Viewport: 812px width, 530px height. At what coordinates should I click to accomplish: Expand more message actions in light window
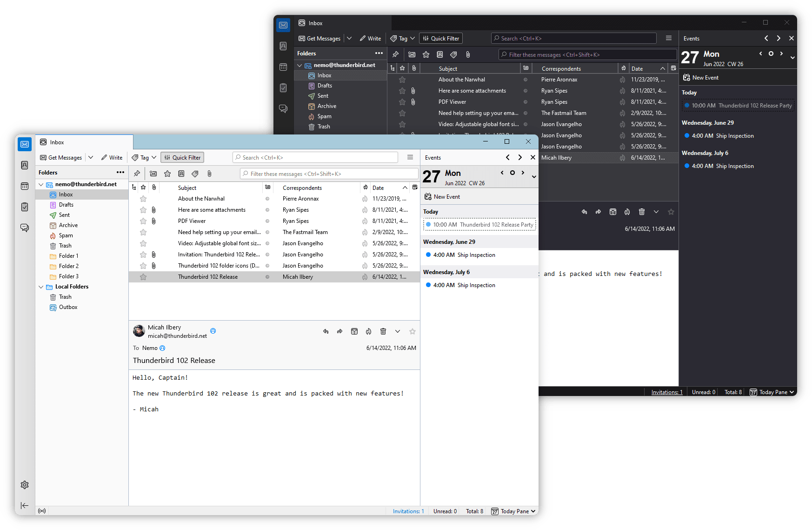(398, 331)
